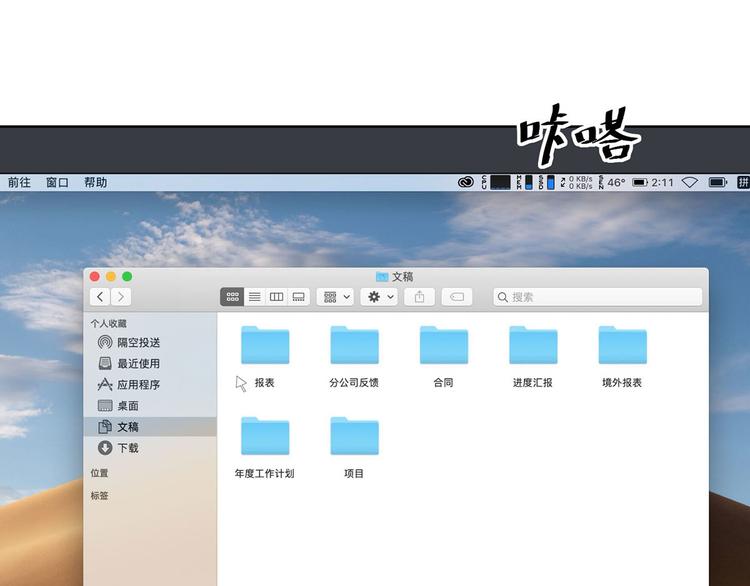Switch to column view mode
The image size is (750, 586).
click(x=276, y=297)
